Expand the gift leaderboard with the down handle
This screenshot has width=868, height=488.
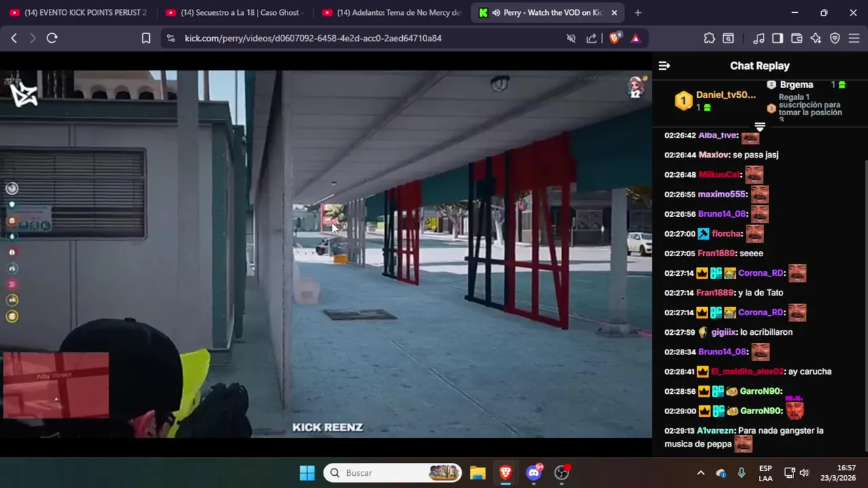point(759,127)
